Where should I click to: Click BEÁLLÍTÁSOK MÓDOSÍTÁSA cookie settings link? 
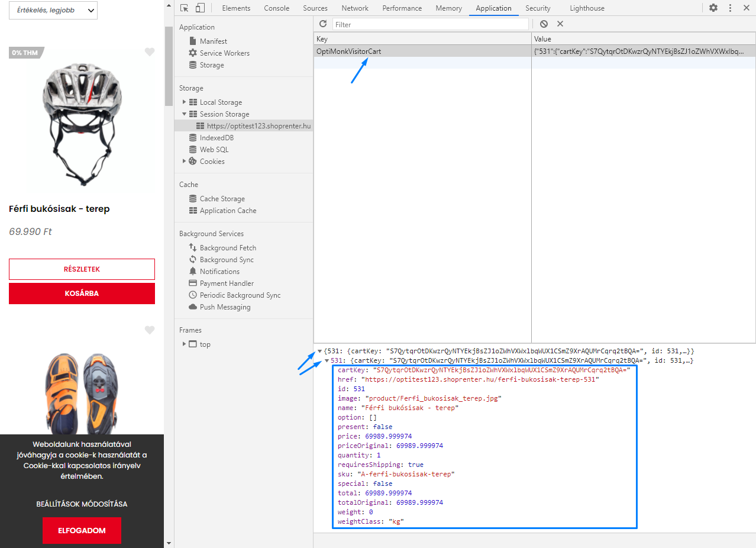click(82, 504)
